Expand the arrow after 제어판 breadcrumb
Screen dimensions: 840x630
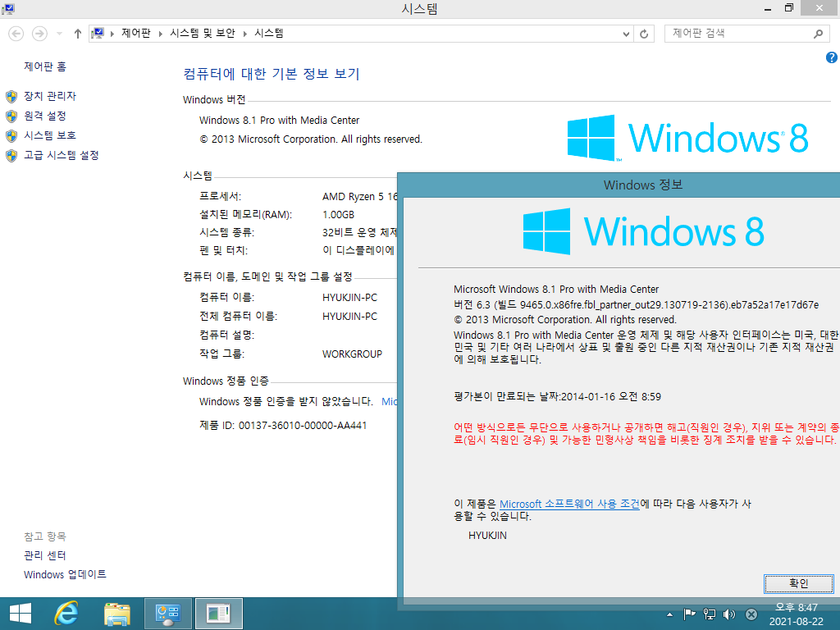point(160,34)
